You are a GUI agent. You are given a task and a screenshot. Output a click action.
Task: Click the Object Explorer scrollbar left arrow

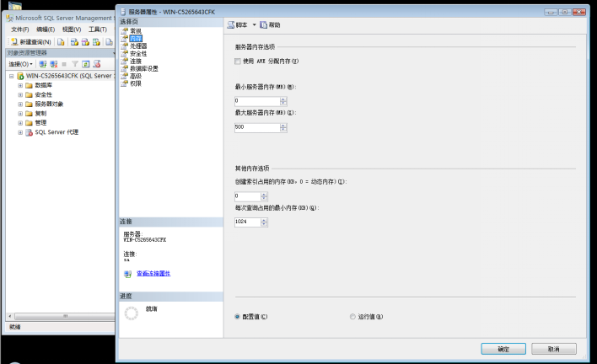point(10,317)
